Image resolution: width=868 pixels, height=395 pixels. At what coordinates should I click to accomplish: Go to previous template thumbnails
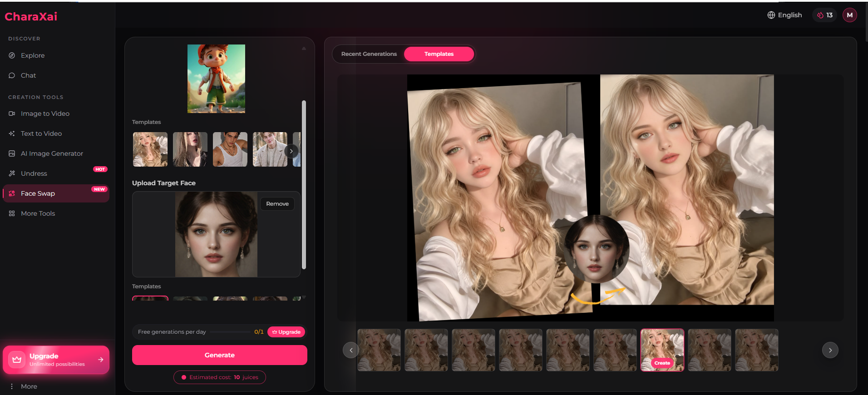(x=351, y=350)
